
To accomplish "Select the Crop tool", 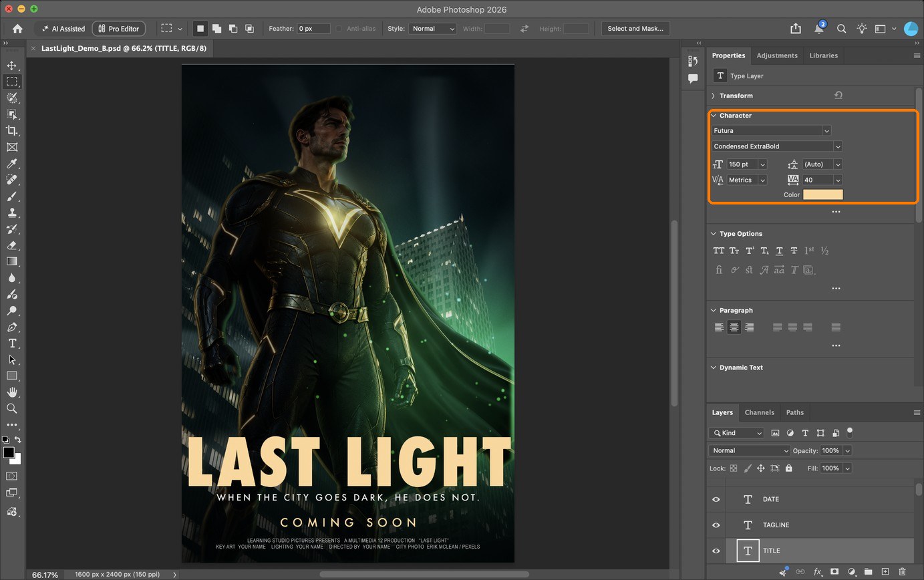I will [x=12, y=131].
